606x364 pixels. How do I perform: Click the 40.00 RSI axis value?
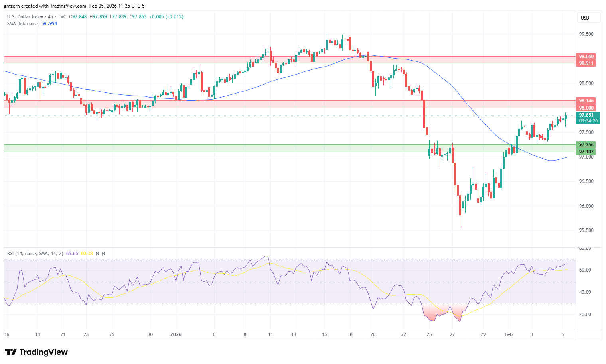point(585,292)
